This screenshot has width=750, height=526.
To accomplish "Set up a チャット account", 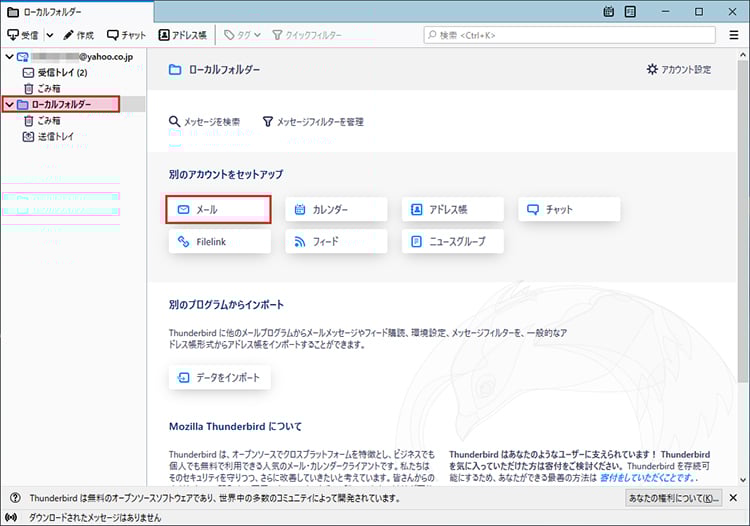I will 569,209.
